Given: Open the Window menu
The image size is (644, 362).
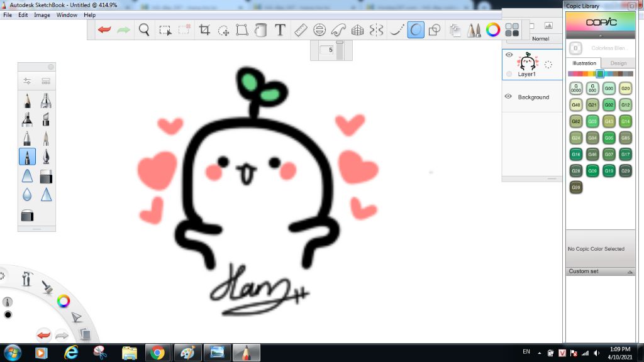Looking at the screenshot, I should [67, 15].
